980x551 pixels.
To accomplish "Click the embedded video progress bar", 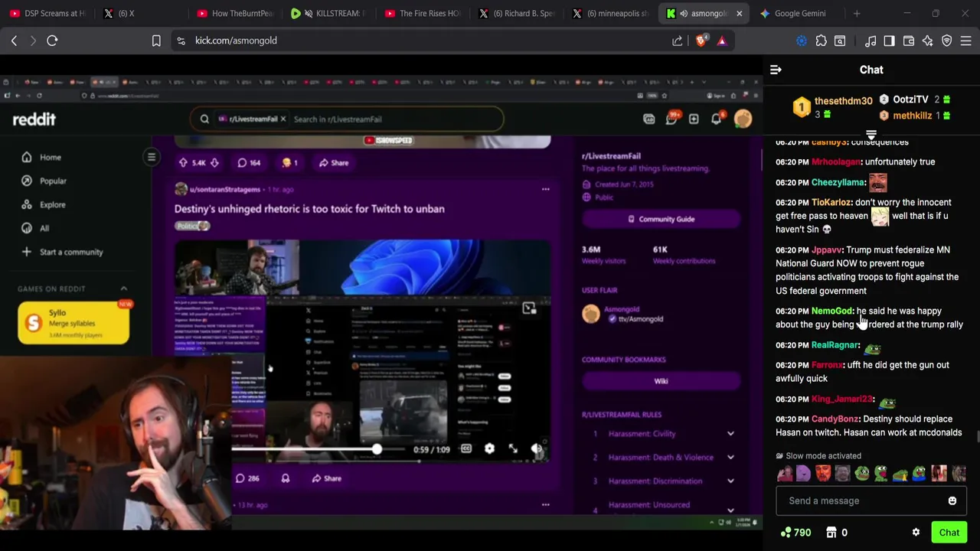I will click(x=320, y=449).
